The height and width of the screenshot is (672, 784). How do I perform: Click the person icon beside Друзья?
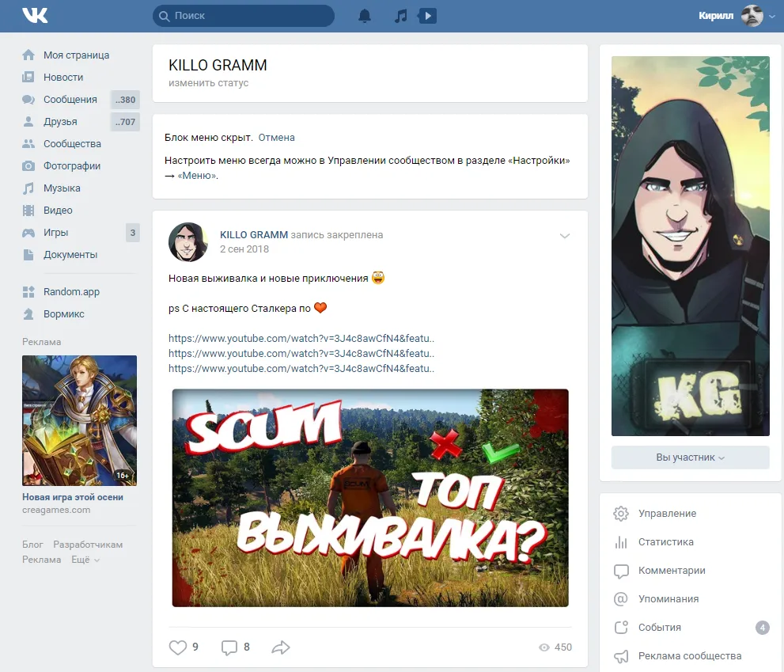click(x=28, y=122)
